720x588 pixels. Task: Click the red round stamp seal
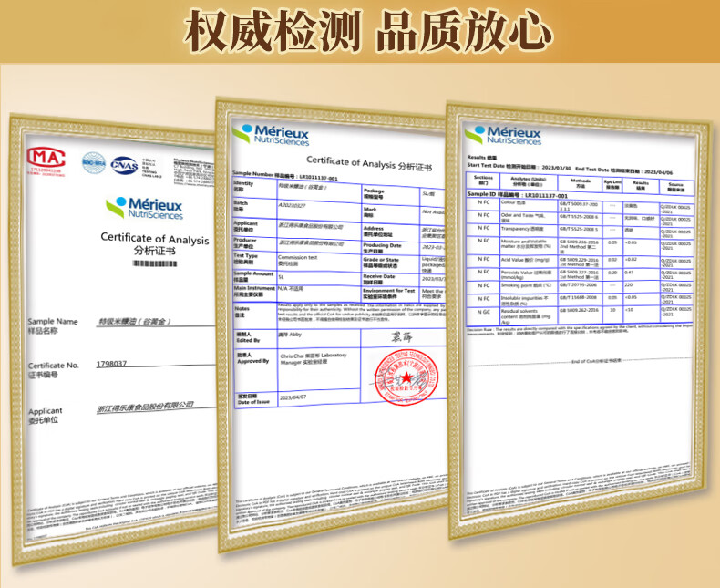point(405,378)
